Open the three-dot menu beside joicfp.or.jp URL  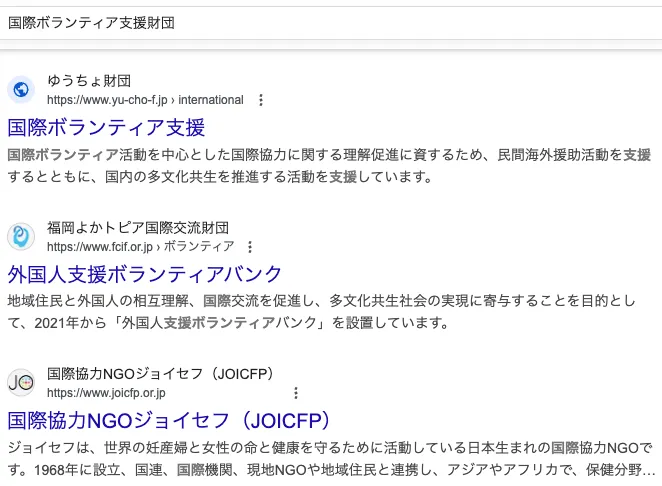pos(296,393)
